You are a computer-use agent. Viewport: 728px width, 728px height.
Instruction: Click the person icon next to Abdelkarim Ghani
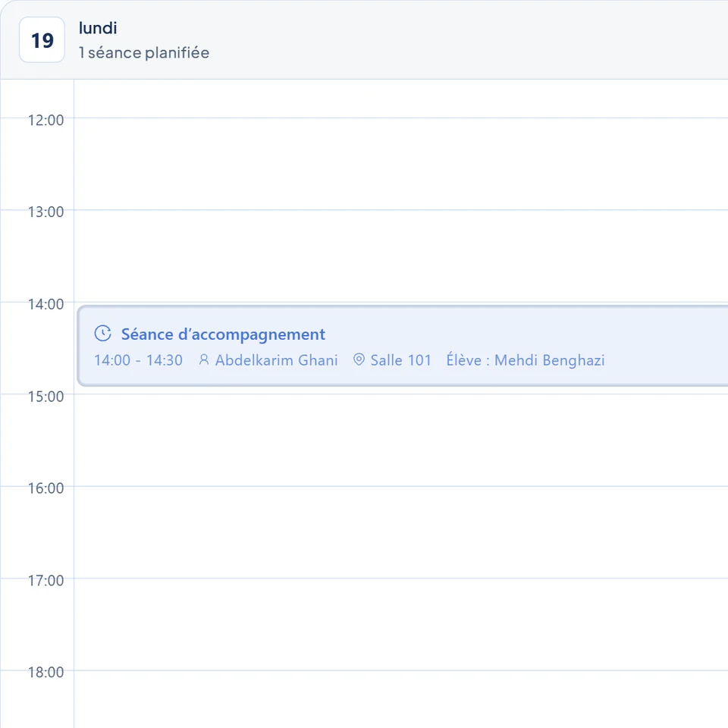(x=204, y=359)
